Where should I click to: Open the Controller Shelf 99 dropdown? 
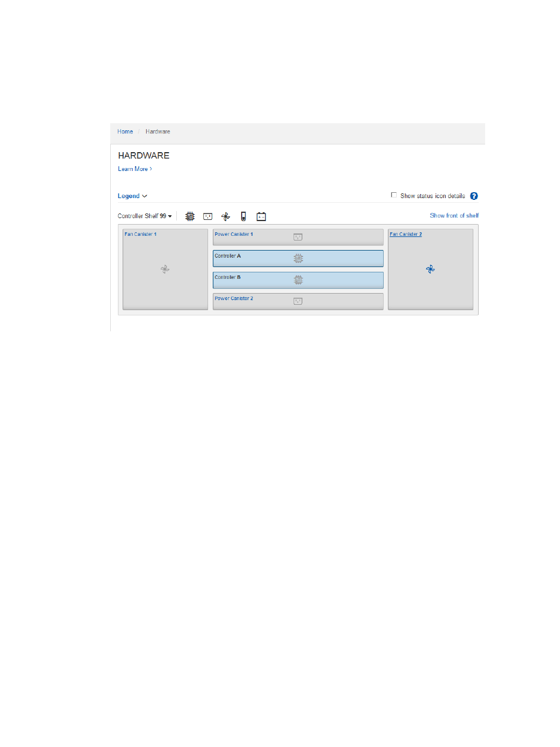145,216
